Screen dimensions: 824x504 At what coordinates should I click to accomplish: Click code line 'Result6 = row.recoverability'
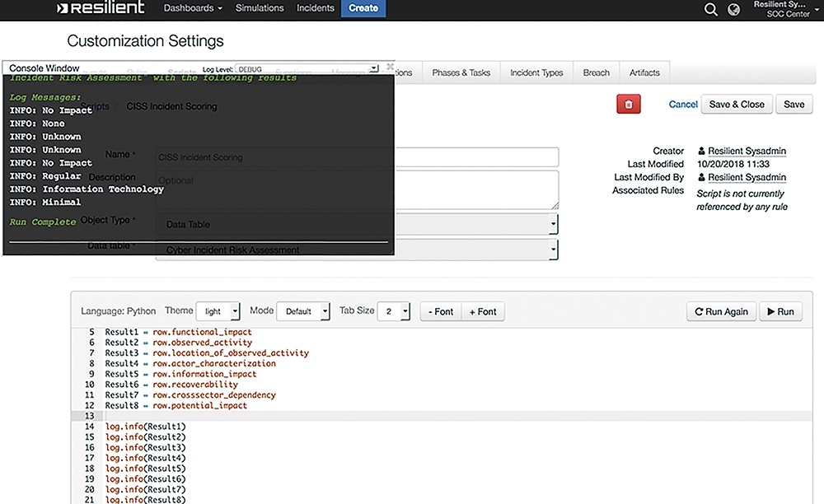click(171, 385)
